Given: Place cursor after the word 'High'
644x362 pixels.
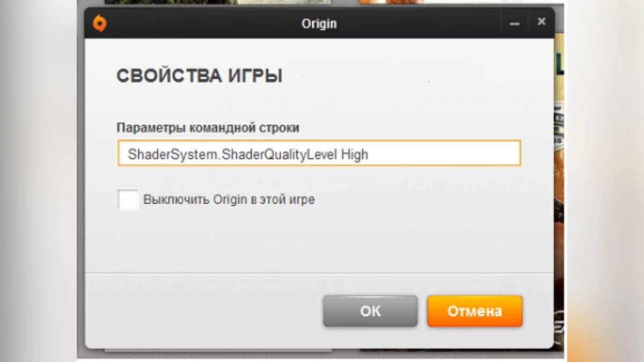Looking at the screenshot, I should coord(369,154).
